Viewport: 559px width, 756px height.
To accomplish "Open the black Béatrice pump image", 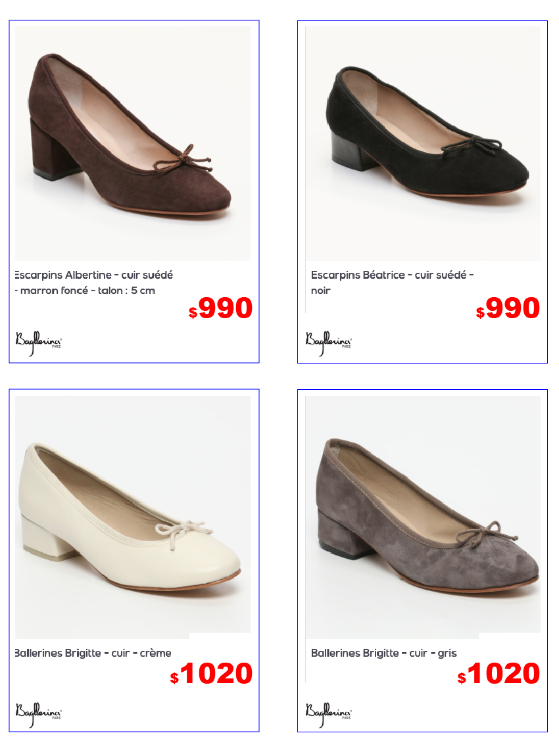I will click(x=423, y=143).
